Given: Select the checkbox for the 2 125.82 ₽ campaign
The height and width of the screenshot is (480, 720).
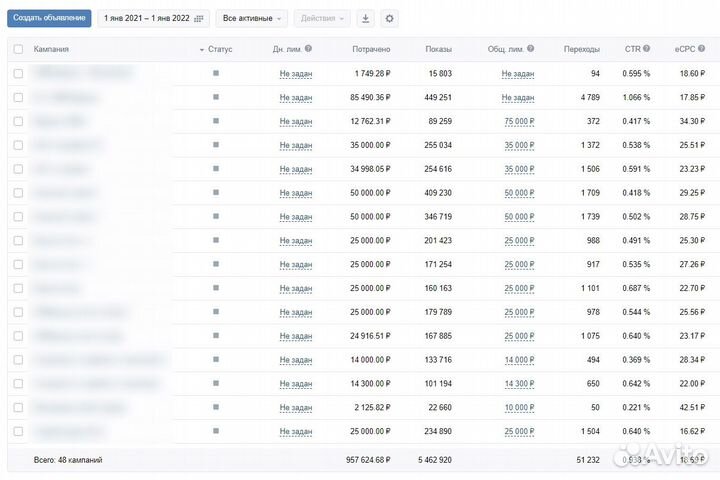Looking at the screenshot, I should [18, 408].
